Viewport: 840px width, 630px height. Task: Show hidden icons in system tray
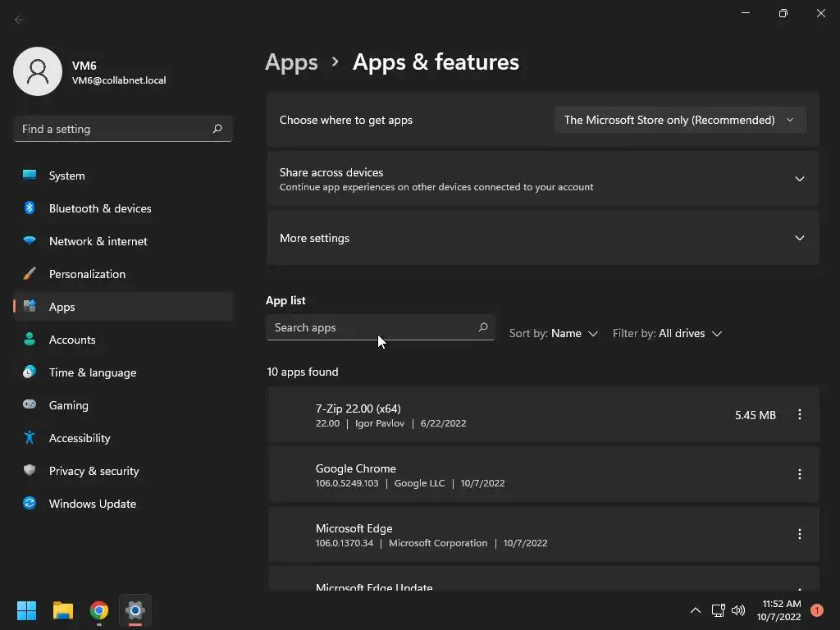point(695,610)
